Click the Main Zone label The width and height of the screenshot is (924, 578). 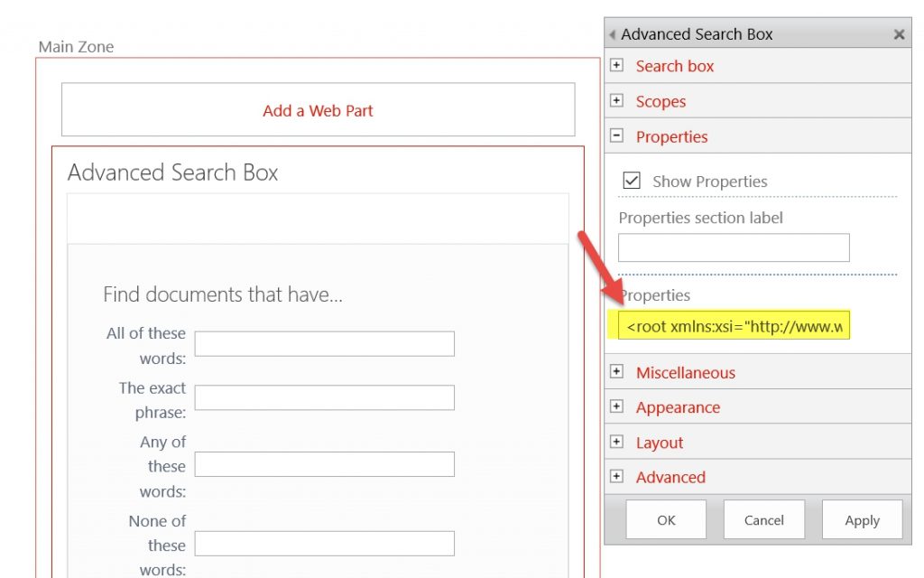coord(76,47)
